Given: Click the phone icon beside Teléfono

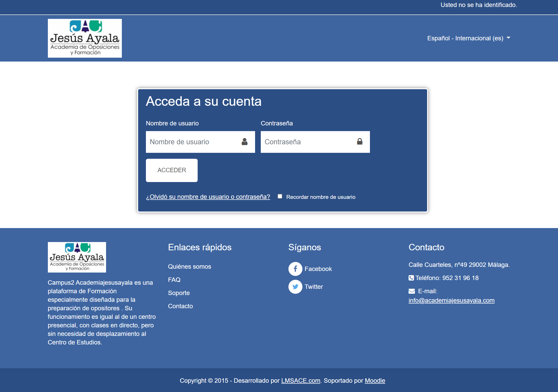Looking at the screenshot, I should point(411,278).
